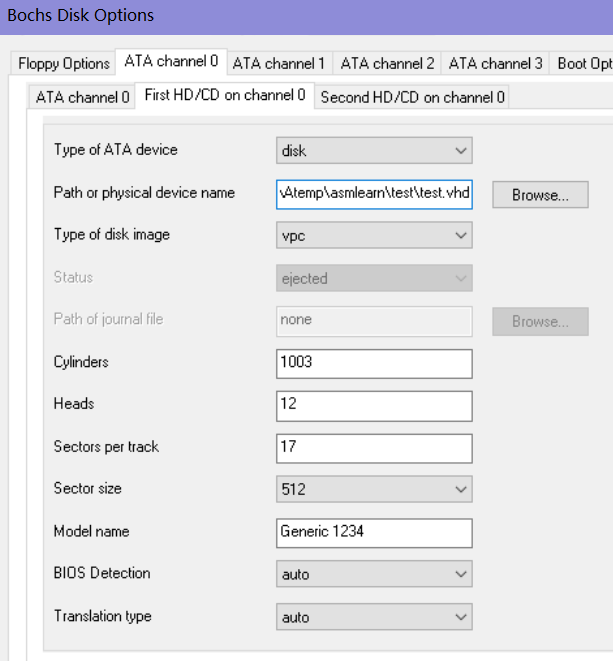The image size is (613, 661).
Task: Click the Bochs Disk Options title bar
Action: click(x=306, y=17)
